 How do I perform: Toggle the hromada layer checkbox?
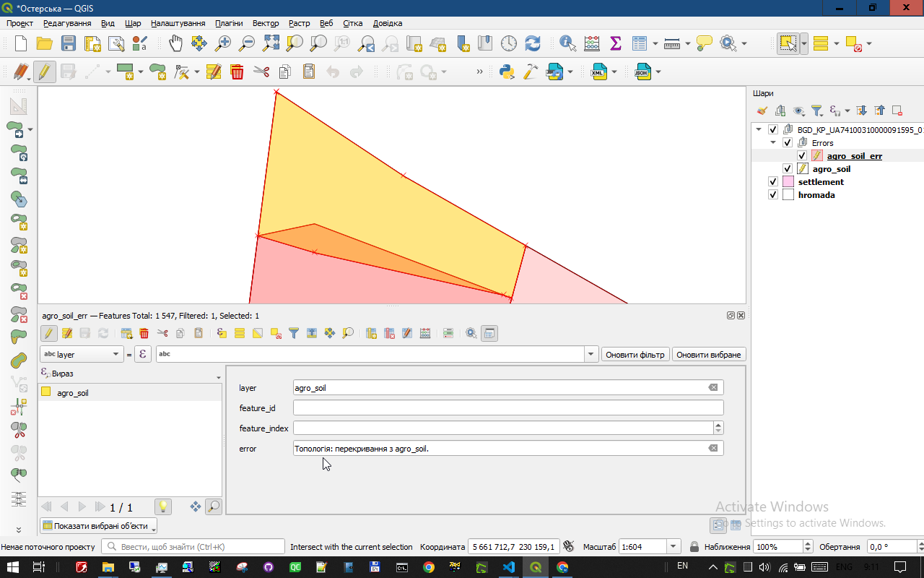pos(773,195)
